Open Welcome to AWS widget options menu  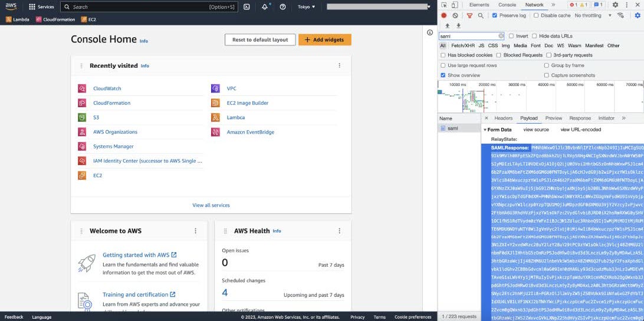196,231
